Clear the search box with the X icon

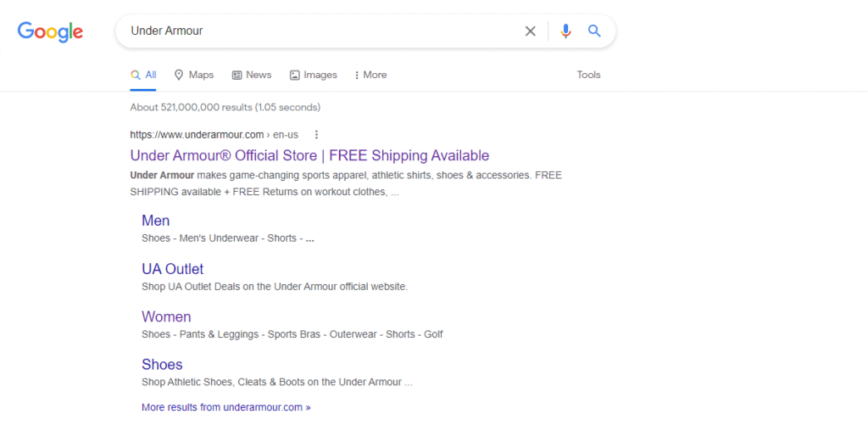coord(531,31)
